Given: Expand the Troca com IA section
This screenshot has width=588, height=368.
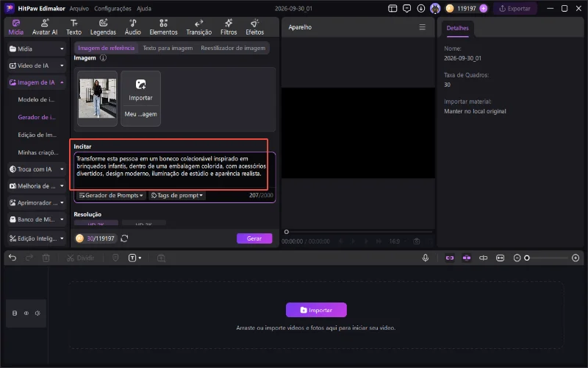Looking at the screenshot, I should click(x=36, y=169).
